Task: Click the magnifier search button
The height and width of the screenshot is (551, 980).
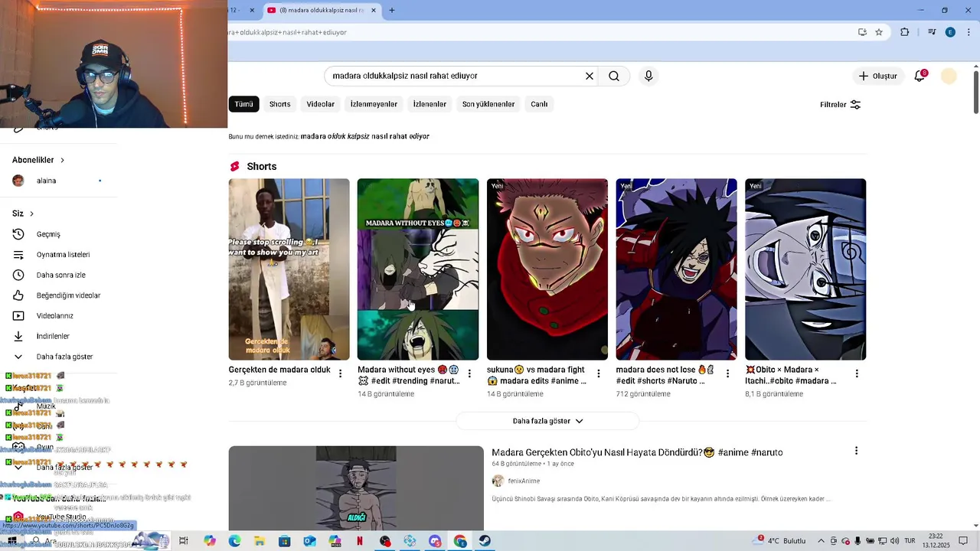Action: click(614, 76)
